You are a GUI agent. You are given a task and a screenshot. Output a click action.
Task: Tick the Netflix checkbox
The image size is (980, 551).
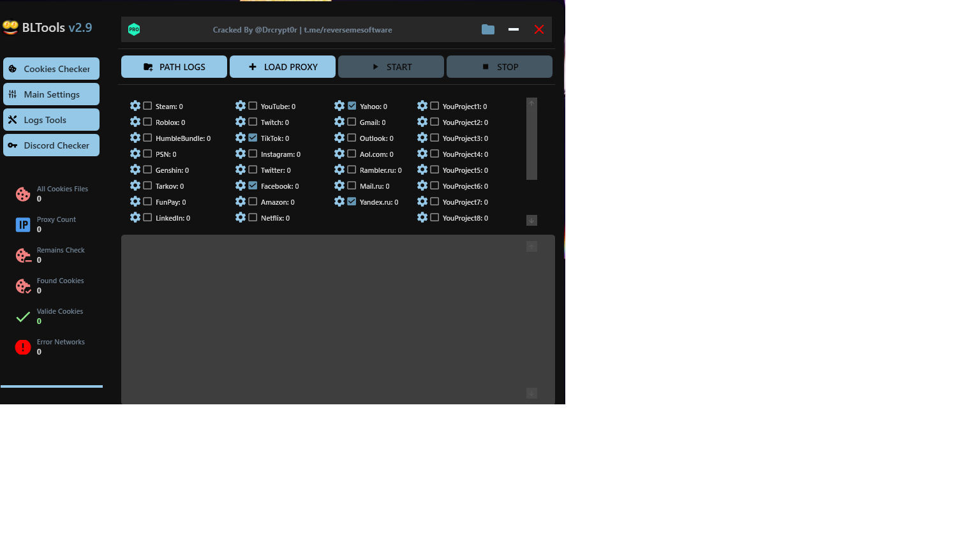[253, 217]
